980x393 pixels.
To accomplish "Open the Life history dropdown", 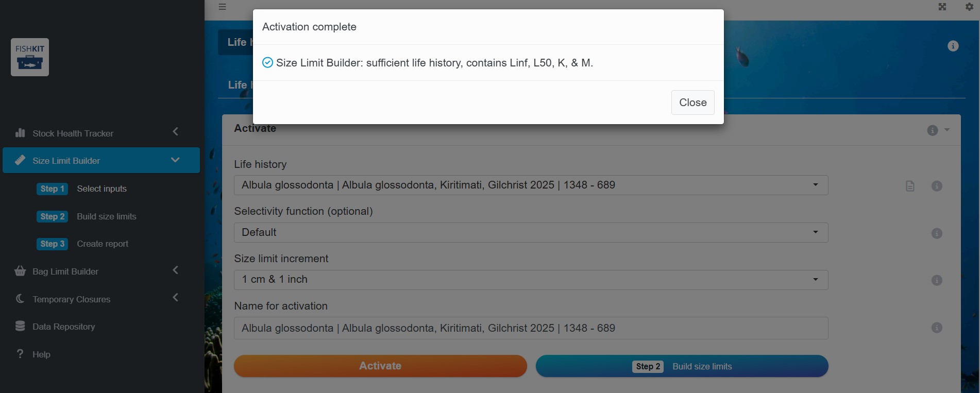I will (x=531, y=185).
